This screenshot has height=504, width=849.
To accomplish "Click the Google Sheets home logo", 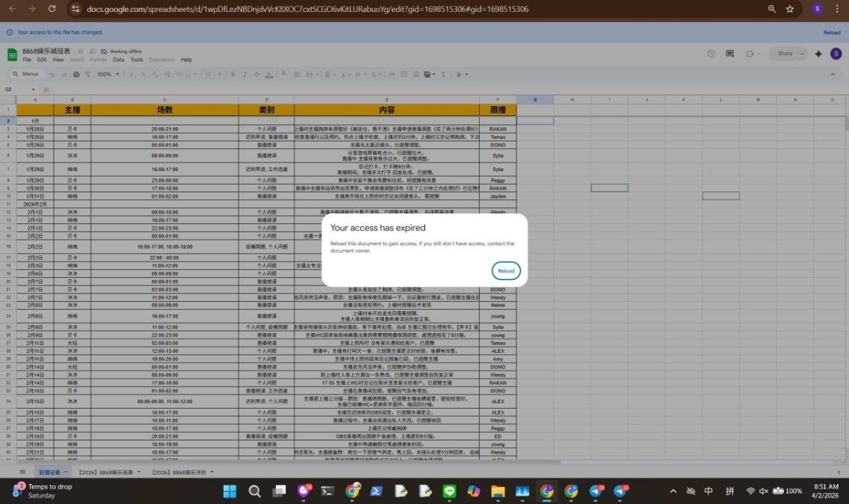I will [12, 55].
